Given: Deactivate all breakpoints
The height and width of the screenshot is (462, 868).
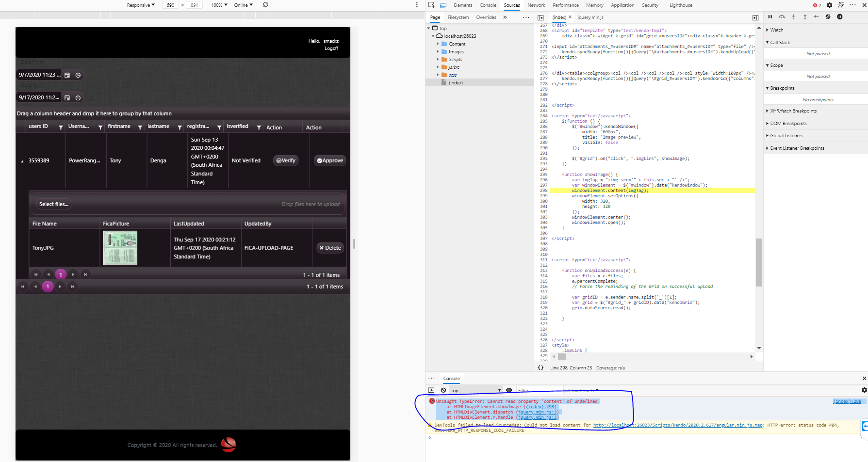Looking at the screenshot, I should (x=828, y=17).
